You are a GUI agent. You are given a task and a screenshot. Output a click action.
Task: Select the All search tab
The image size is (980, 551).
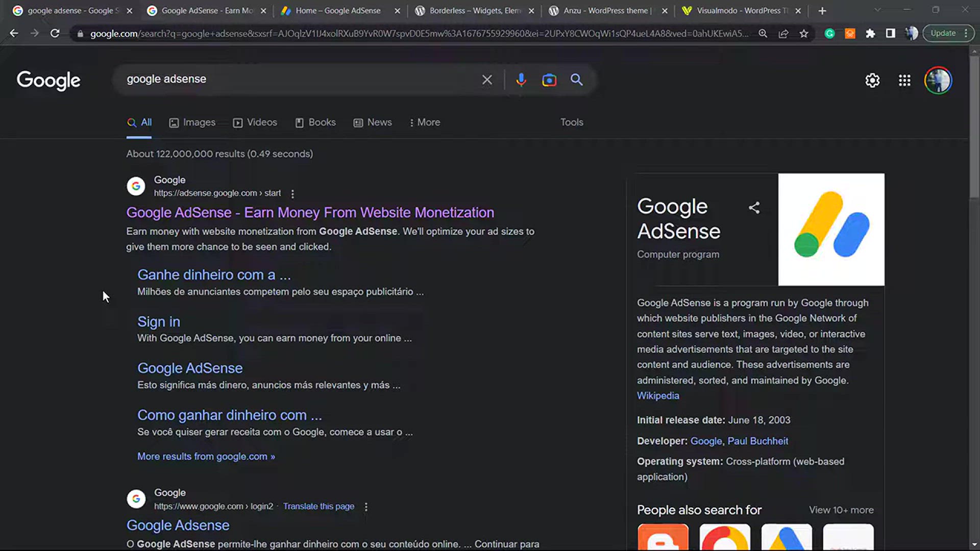(139, 122)
